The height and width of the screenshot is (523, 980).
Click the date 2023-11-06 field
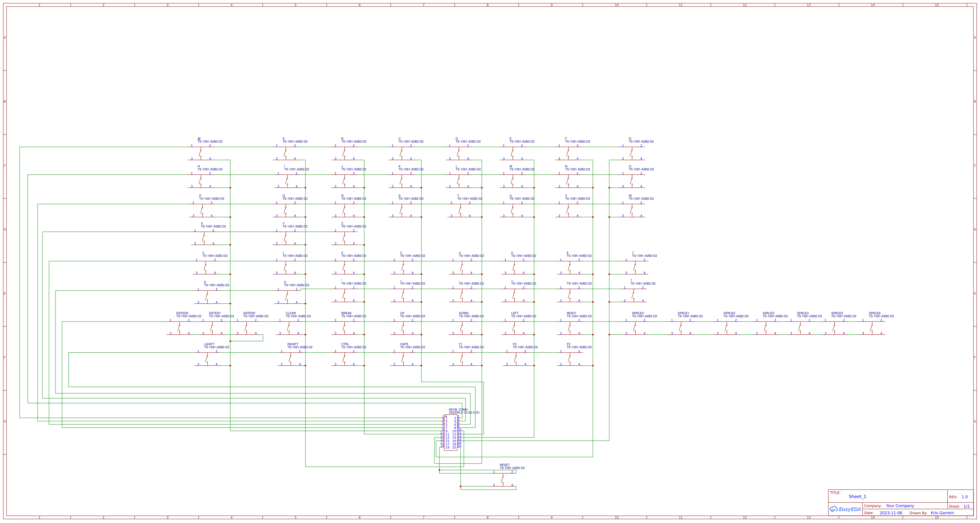(890, 513)
